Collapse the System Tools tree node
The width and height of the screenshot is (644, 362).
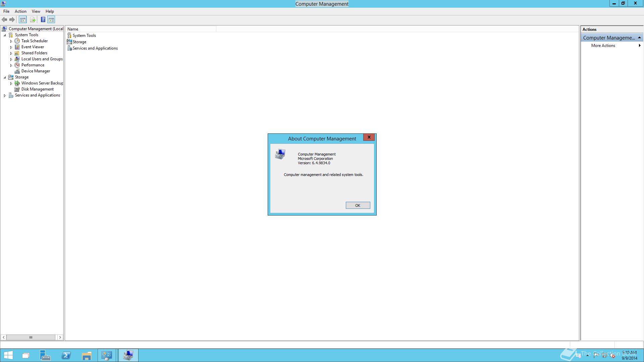point(5,35)
